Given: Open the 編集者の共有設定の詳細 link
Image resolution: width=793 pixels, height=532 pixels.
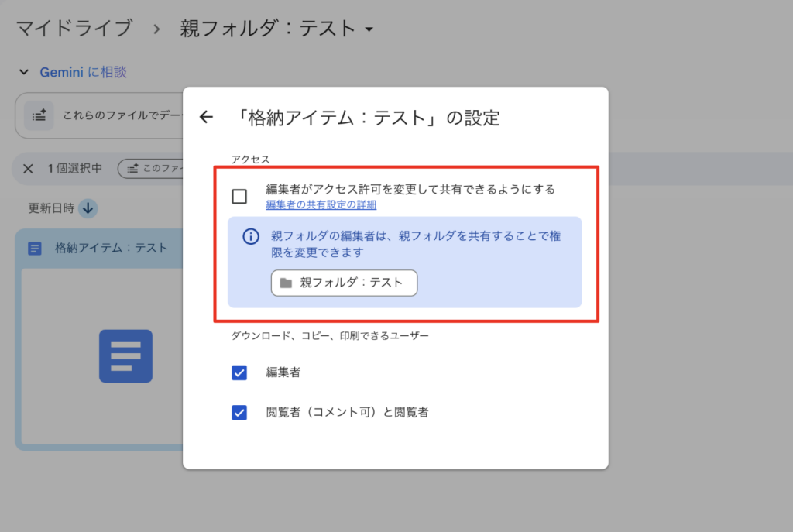Looking at the screenshot, I should click(x=321, y=205).
